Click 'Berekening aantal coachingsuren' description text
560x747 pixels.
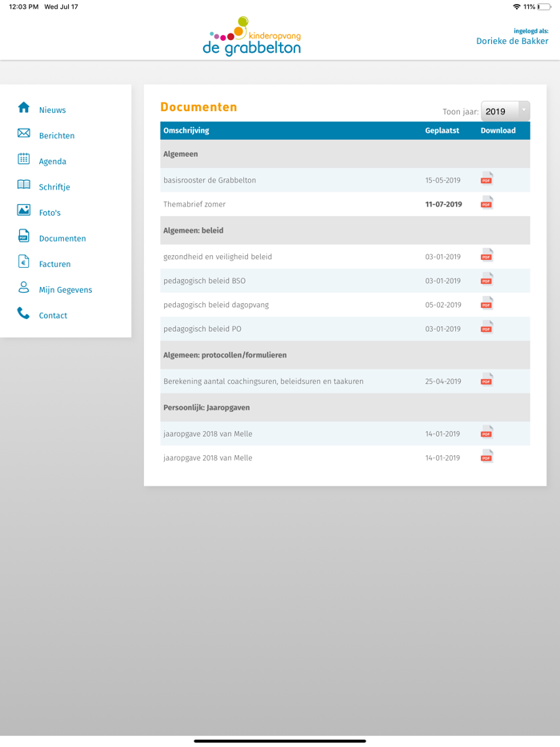tap(263, 381)
